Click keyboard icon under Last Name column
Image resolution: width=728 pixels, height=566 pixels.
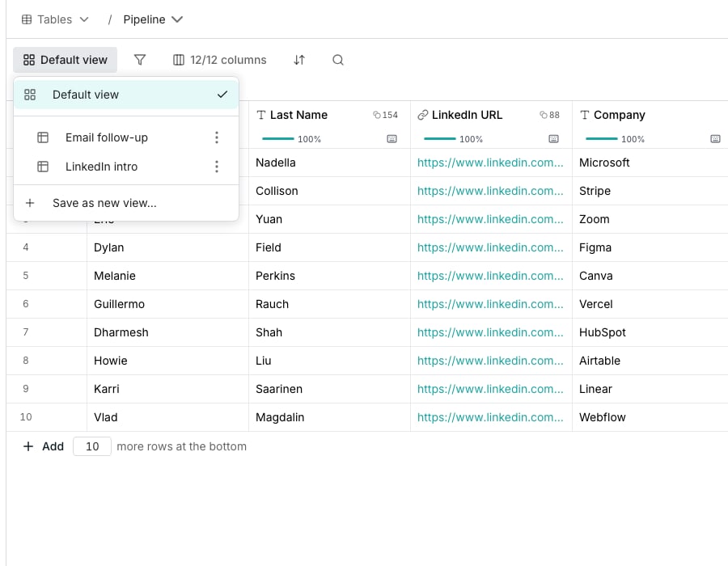[392, 139]
